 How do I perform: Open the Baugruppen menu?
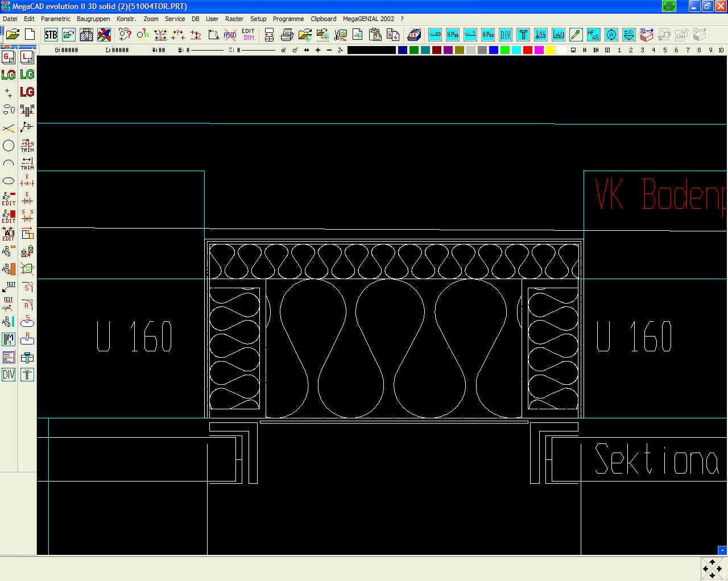[x=93, y=19]
